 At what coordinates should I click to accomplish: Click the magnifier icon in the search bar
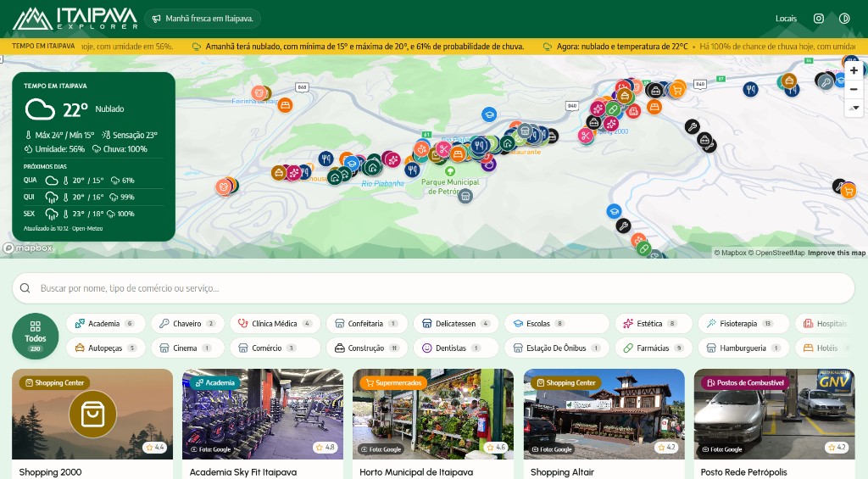click(25, 288)
